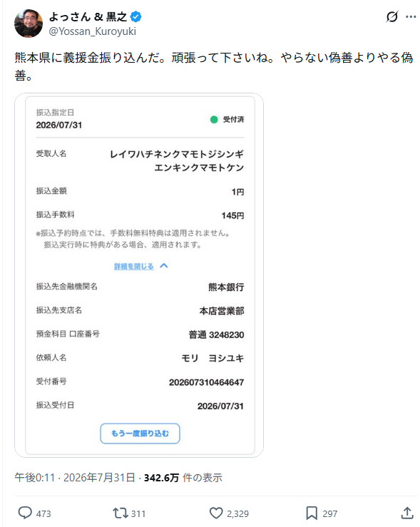
Task: Click the like count 2,329
Action: pos(237,513)
